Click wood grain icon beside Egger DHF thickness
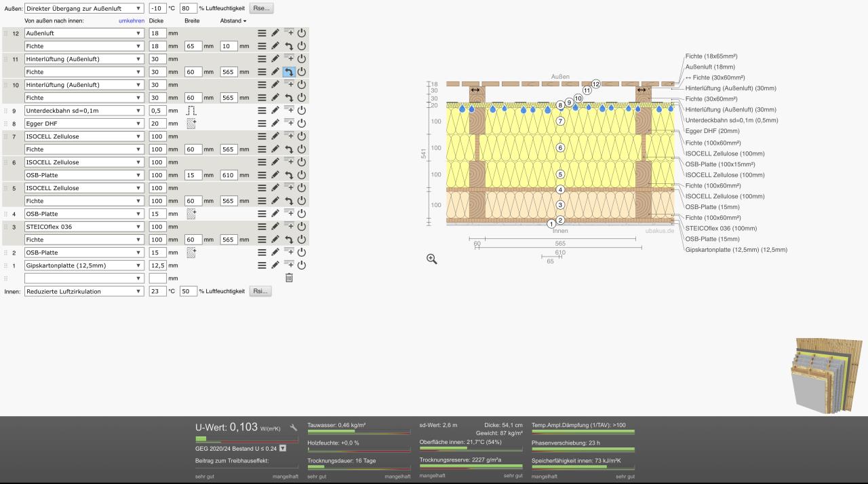 tap(191, 124)
